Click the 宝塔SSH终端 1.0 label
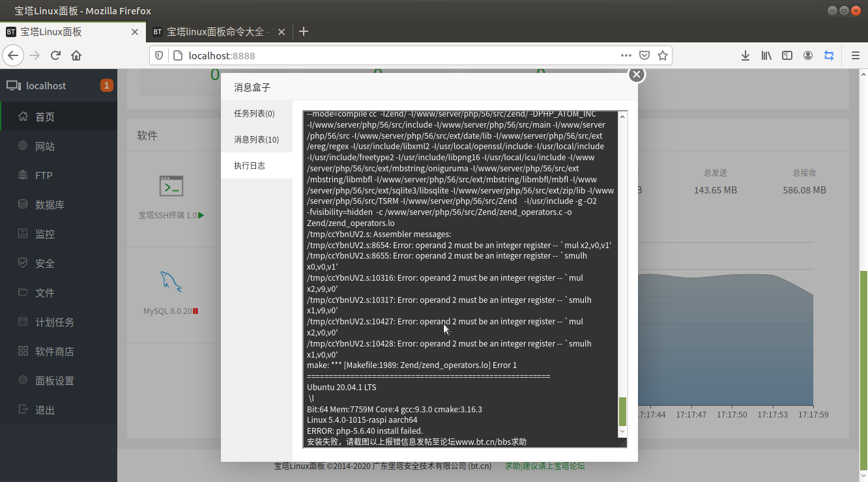The height and width of the screenshot is (482, 868). coord(167,215)
